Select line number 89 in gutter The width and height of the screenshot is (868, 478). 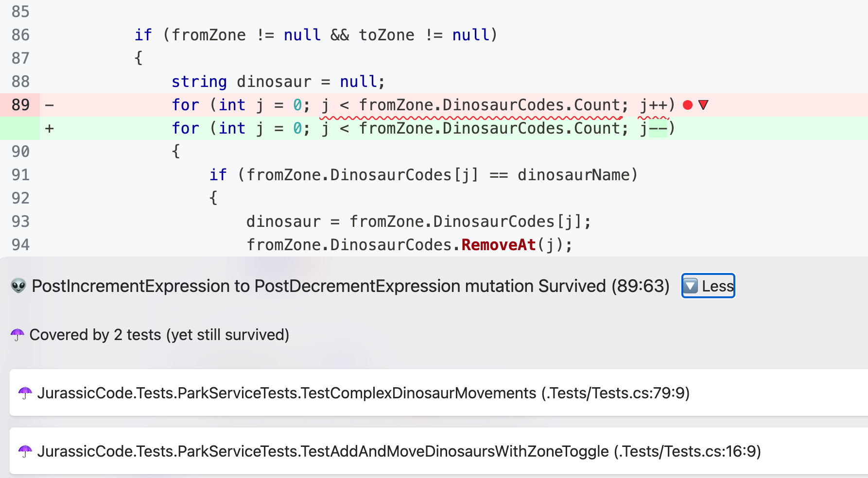[x=20, y=105]
